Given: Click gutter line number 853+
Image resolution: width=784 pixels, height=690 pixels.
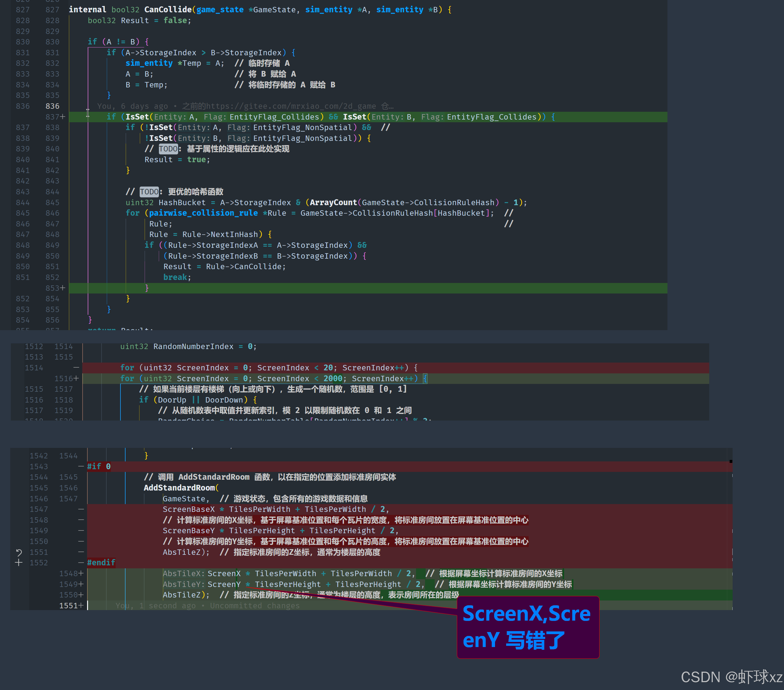Looking at the screenshot, I should point(55,288).
